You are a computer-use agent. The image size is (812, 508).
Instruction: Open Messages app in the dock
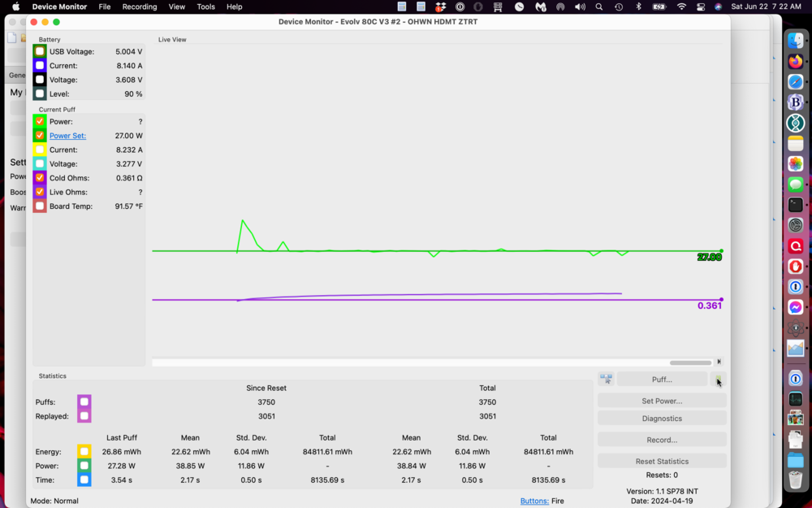pyautogui.click(x=796, y=185)
